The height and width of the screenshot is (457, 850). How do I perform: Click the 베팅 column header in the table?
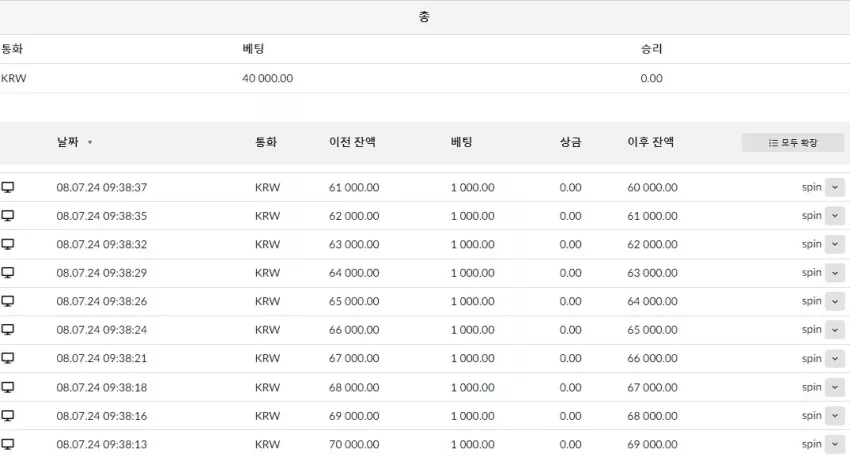(x=461, y=142)
